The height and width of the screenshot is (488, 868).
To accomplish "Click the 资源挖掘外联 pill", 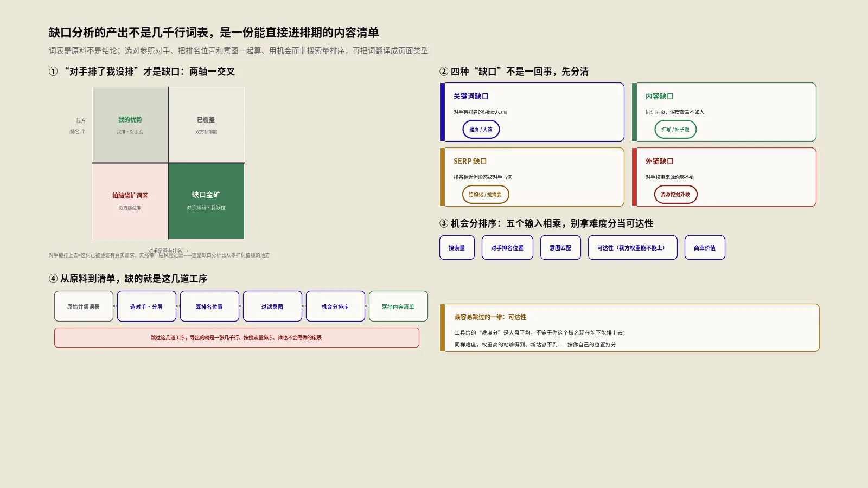I will click(x=675, y=195).
